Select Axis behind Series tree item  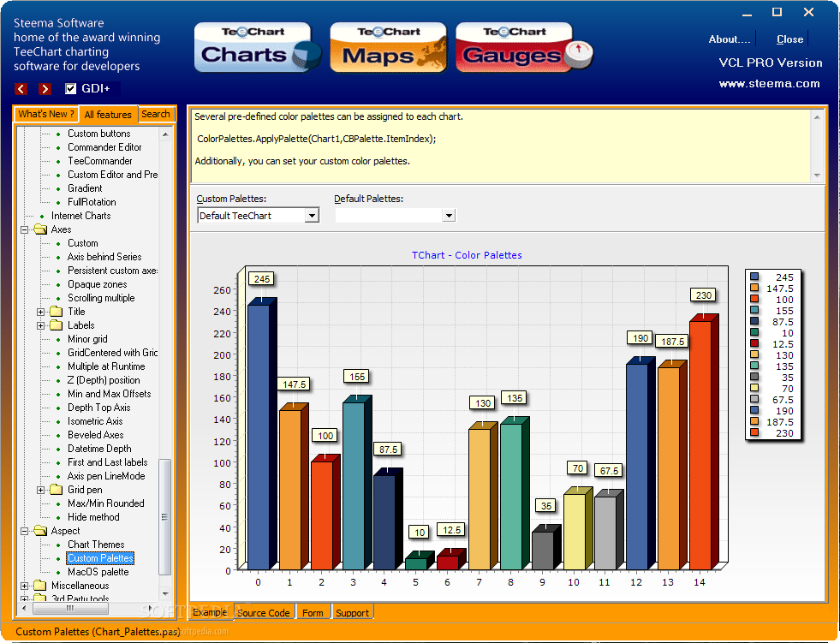point(104,257)
